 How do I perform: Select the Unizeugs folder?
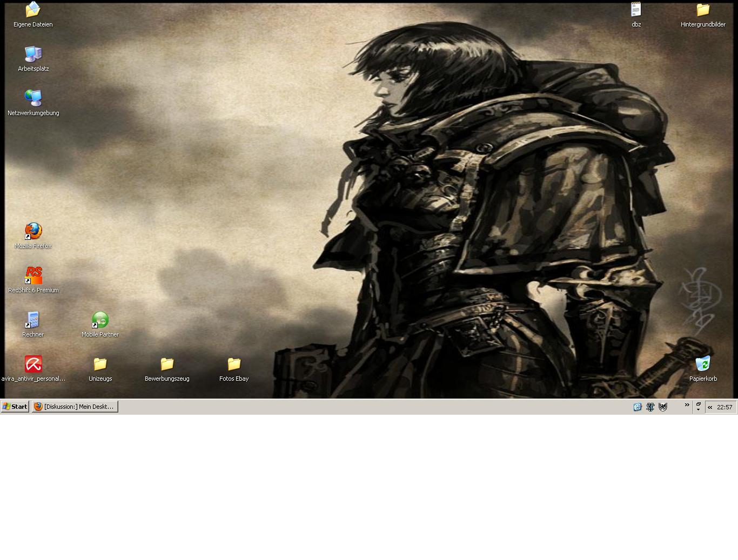click(x=100, y=364)
